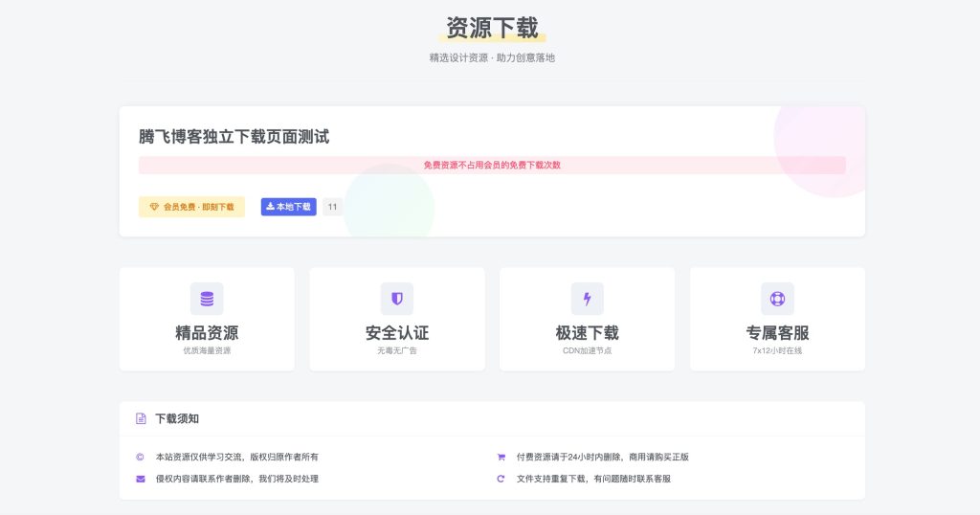Screen dimensions: 980x515
Task: Click the 本地下载 button
Action: [289, 207]
